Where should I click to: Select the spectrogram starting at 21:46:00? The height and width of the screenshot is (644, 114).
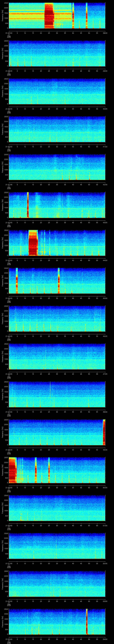pyautogui.click(x=57, y=357)
